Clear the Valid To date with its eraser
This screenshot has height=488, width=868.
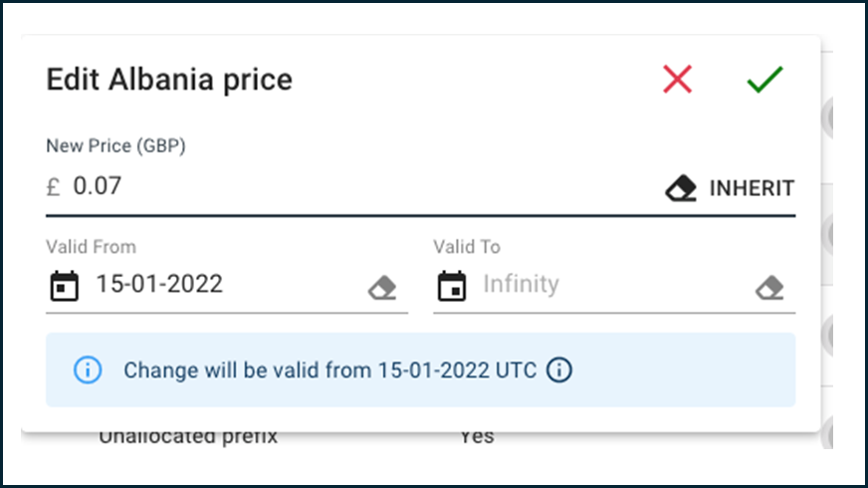coord(770,288)
